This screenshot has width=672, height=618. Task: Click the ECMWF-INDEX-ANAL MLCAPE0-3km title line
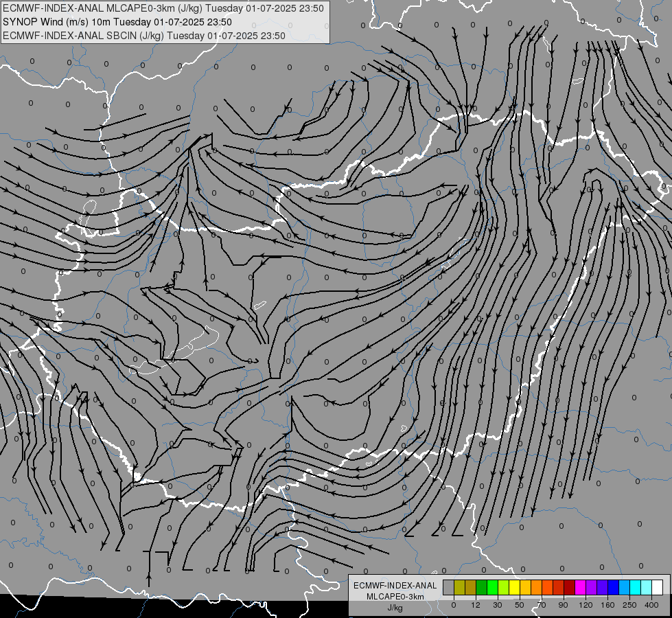tap(163, 8)
